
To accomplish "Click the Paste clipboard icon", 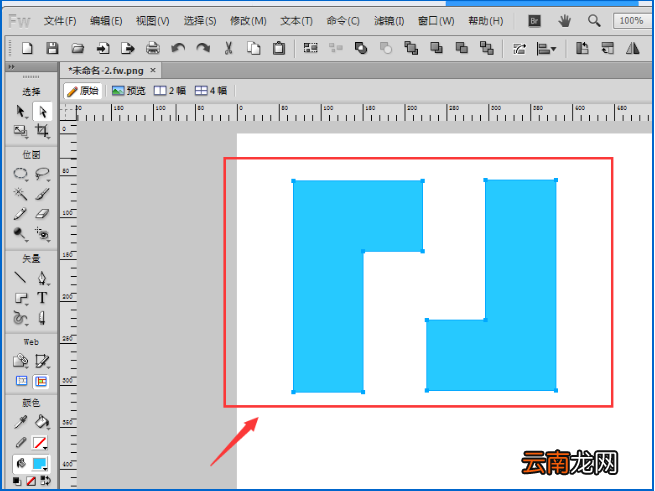I will pyautogui.click(x=279, y=48).
